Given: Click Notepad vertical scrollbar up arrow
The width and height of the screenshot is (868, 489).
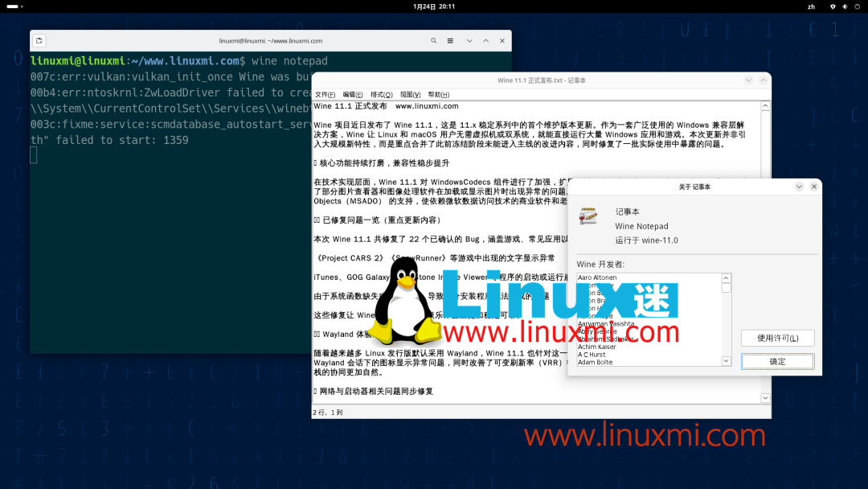Looking at the screenshot, I should click(x=764, y=105).
